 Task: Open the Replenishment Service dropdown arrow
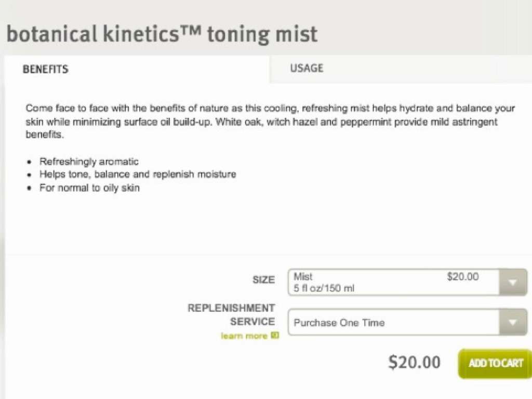point(512,322)
